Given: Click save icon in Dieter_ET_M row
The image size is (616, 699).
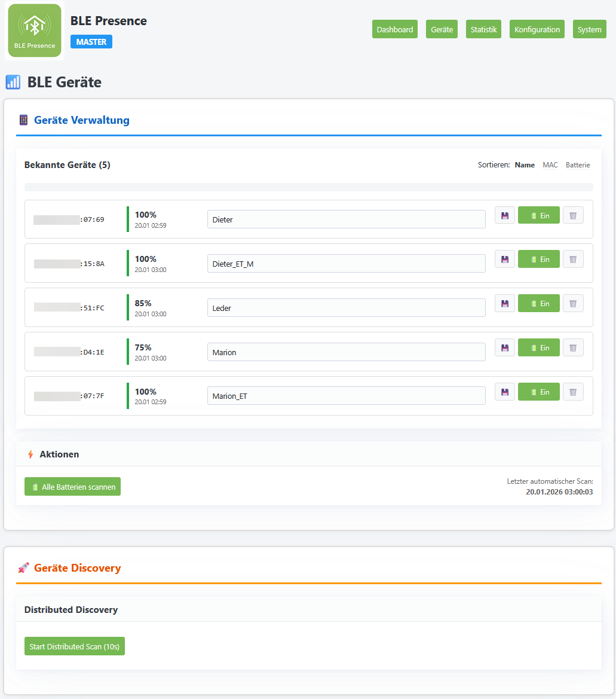Looking at the screenshot, I should pos(505,260).
